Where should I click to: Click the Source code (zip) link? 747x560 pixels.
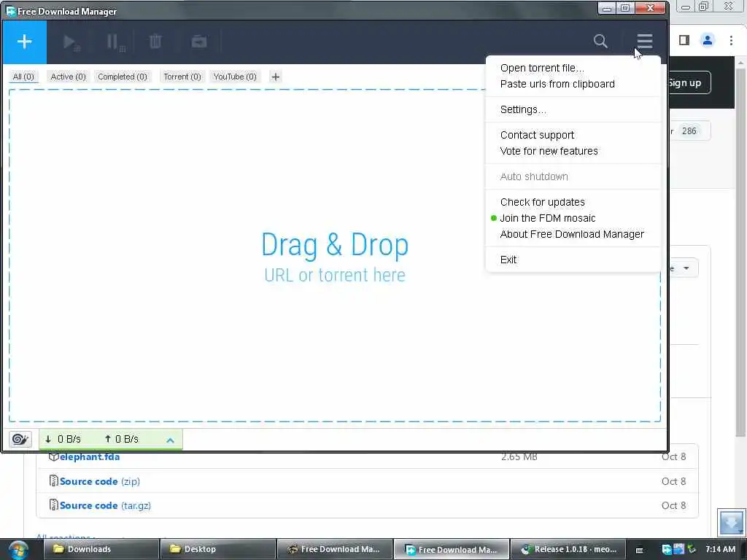(99, 481)
